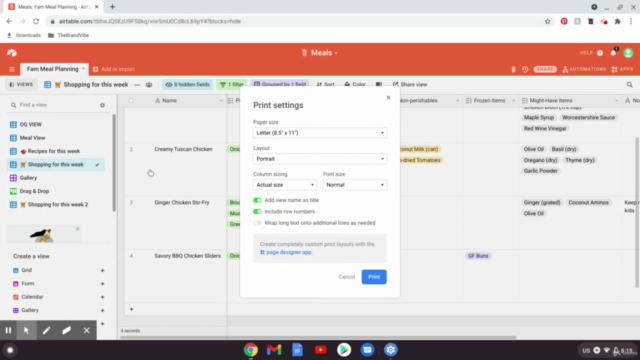Screen dimensions: 640x360
Task: Open view search settings gear
Action: point(102,105)
